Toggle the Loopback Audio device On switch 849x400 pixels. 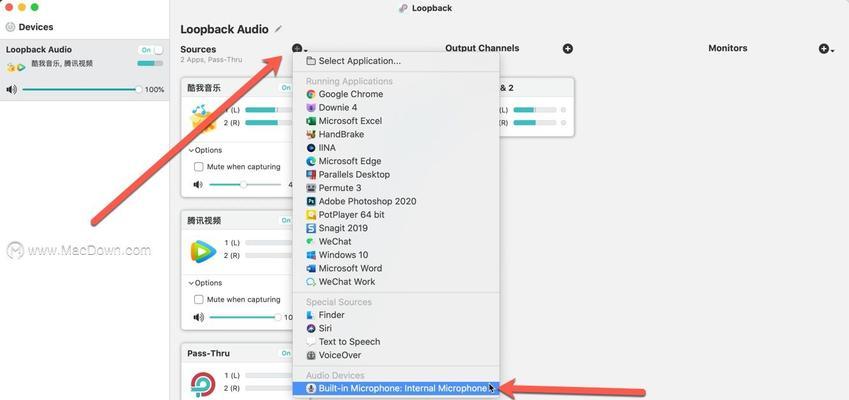point(151,50)
